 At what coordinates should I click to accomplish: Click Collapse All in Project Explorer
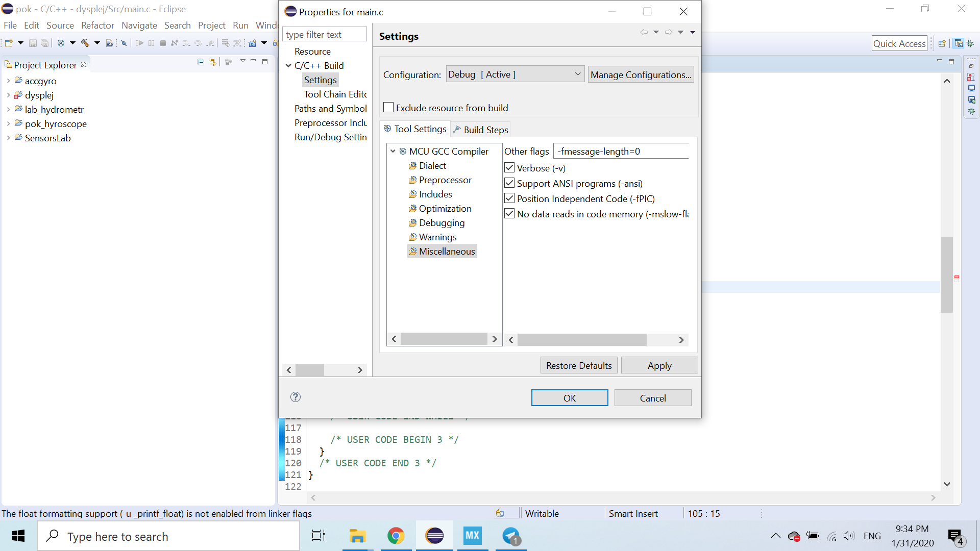coord(201,62)
